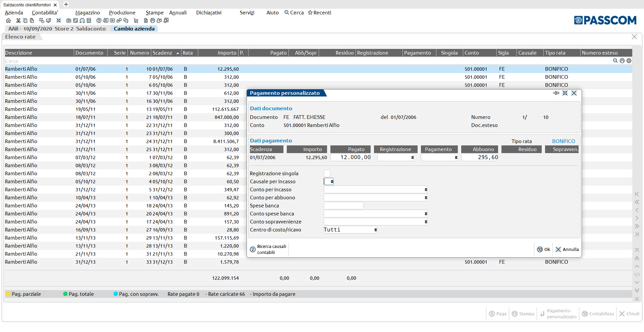The width and height of the screenshot is (644, 332).
Task: Click the settings gear in search row
Action: click(x=629, y=61)
